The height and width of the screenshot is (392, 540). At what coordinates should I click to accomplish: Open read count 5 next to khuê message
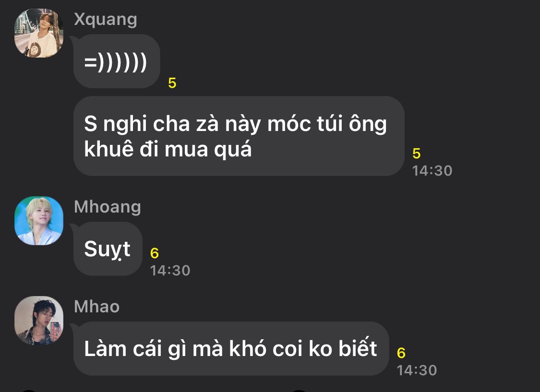click(416, 153)
